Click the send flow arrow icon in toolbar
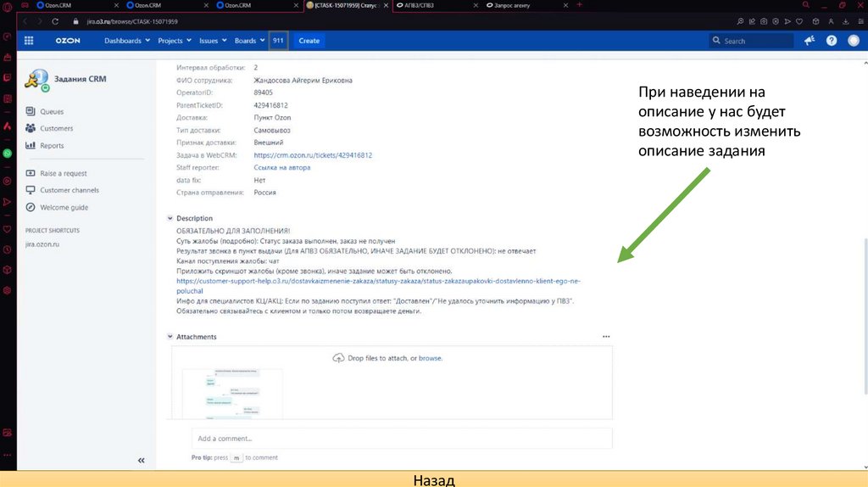The height and width of the screenshot is (487, 868). 787,21
